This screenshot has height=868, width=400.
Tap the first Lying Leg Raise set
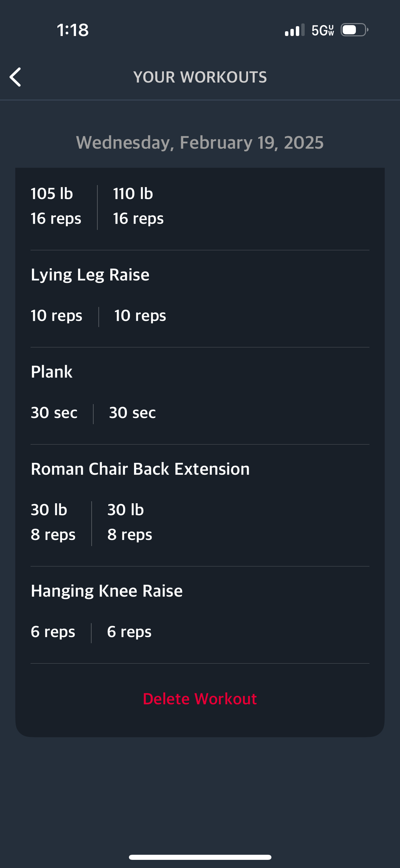(x=56, y=315)
